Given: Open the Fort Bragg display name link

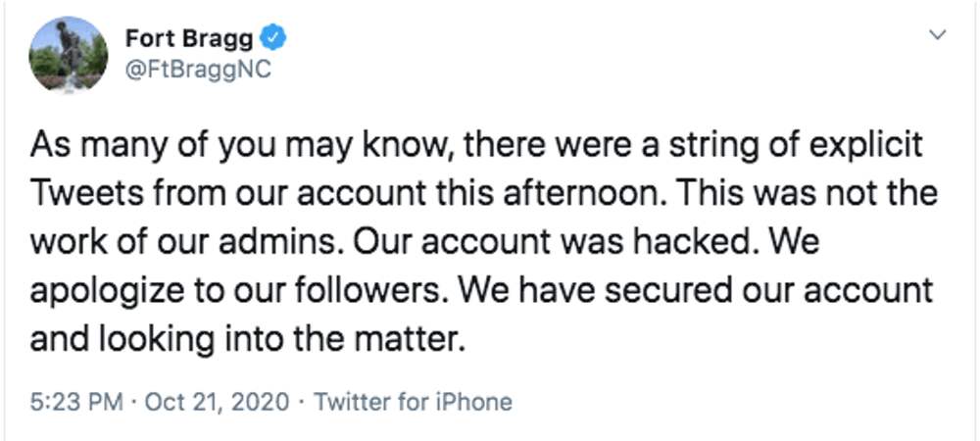Looking at the screenshot, I should pyautogui.click(x=189, y=39).
